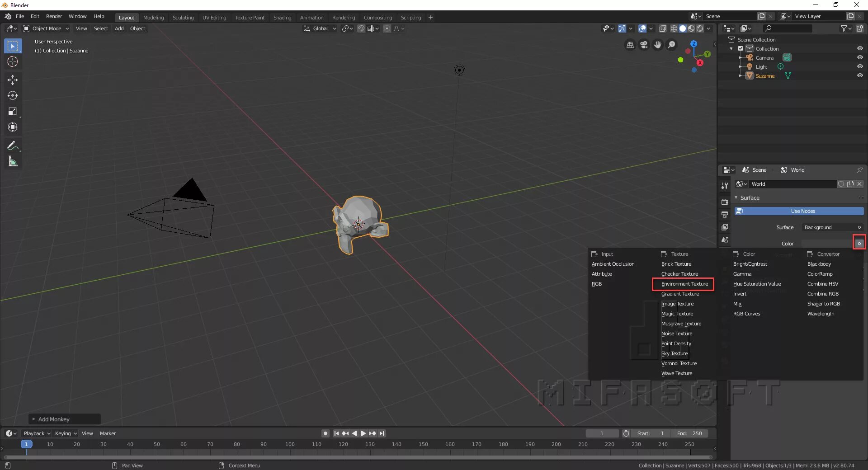Activate the Scale tool

13,112
